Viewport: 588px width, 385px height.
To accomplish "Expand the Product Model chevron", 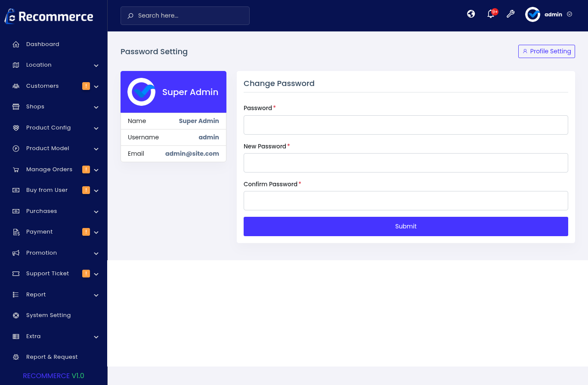I will (96, 149).
